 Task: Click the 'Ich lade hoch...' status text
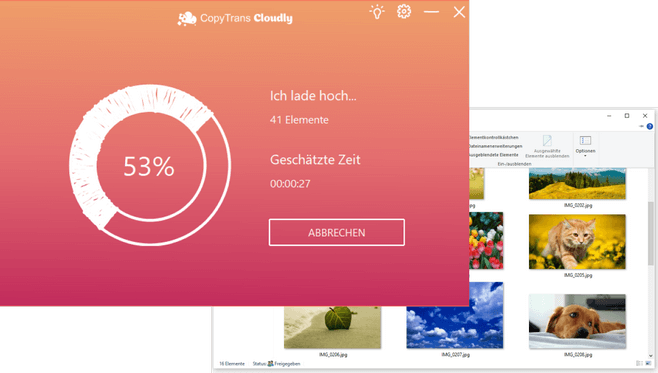(x=313, y=96)
